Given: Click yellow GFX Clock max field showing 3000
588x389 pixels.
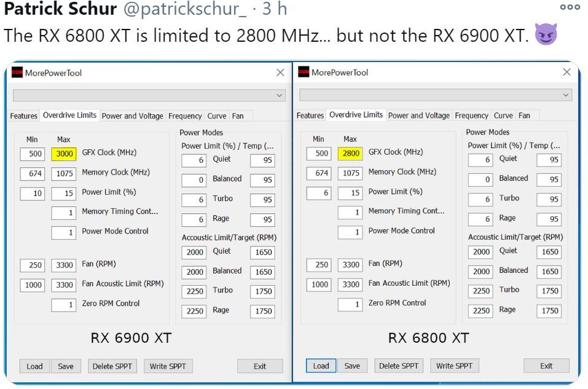Looking at the screenshot, I should pos(64,154).
